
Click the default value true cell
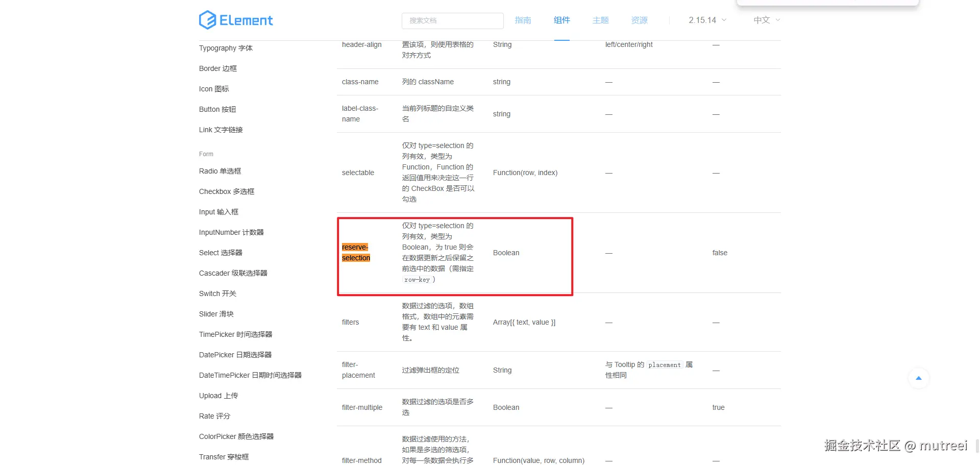coord(718,408)
